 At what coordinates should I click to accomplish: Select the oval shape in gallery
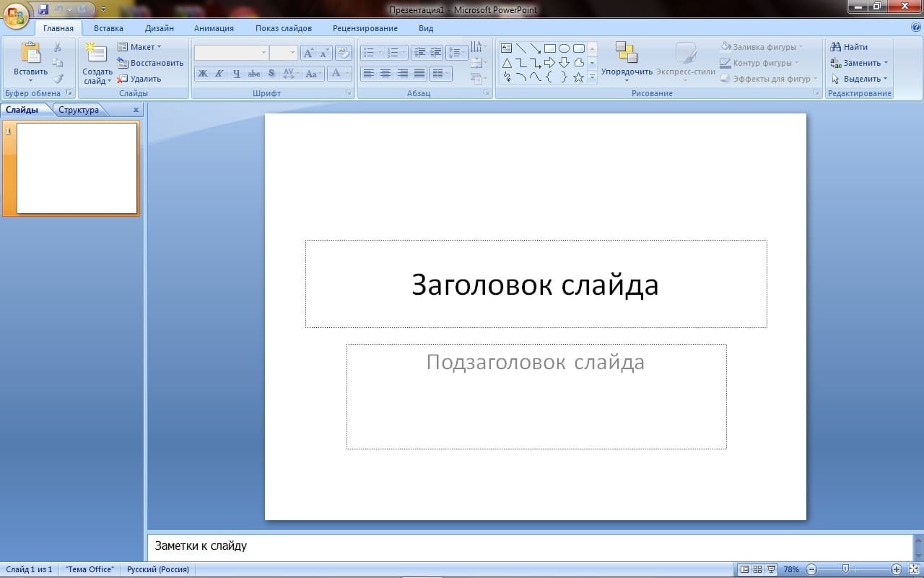pos(564,48)
